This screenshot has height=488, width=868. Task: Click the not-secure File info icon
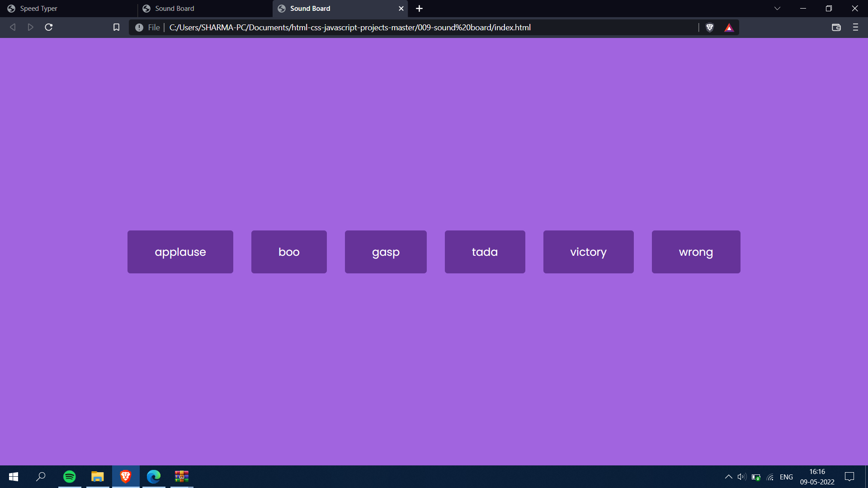(139, 28)
